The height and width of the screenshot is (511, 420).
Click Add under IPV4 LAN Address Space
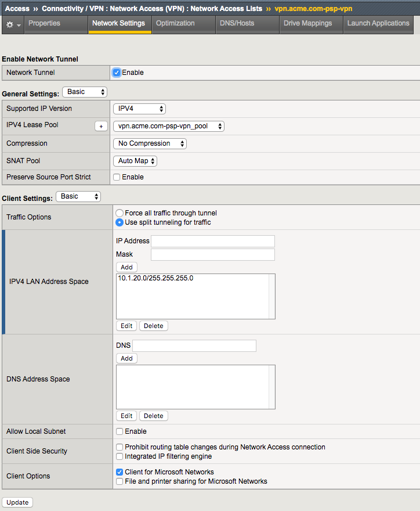[126, 267]
